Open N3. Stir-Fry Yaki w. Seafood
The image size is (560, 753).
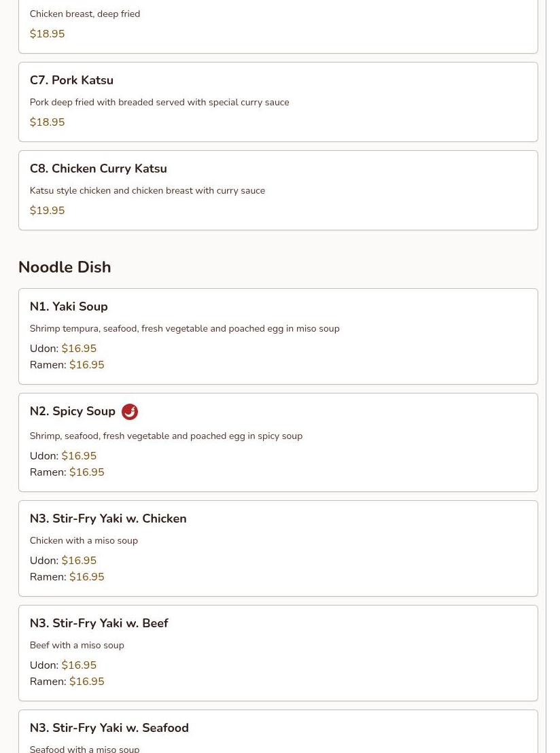[109, 728]
